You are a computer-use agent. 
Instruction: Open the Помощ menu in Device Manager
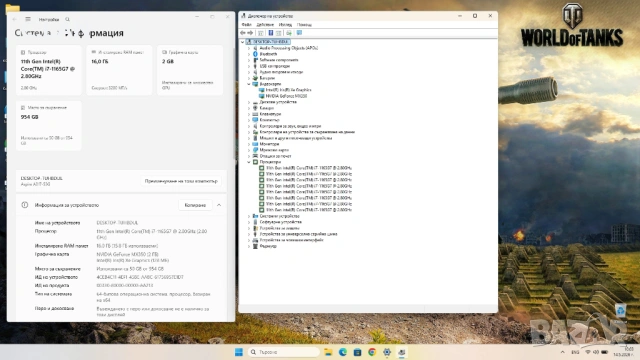click(x=304, y=25)
